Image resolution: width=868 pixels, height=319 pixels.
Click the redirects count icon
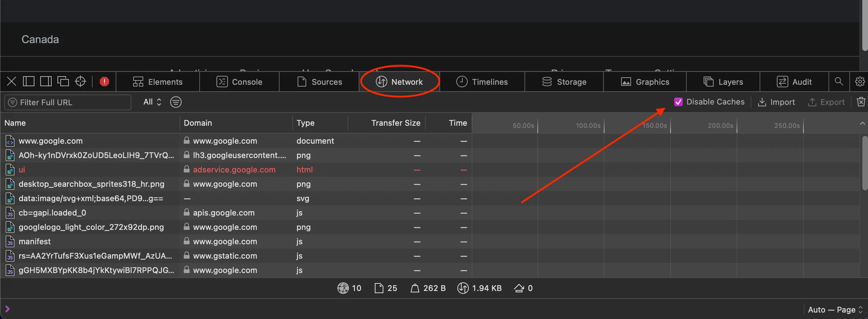pos(519,288)
